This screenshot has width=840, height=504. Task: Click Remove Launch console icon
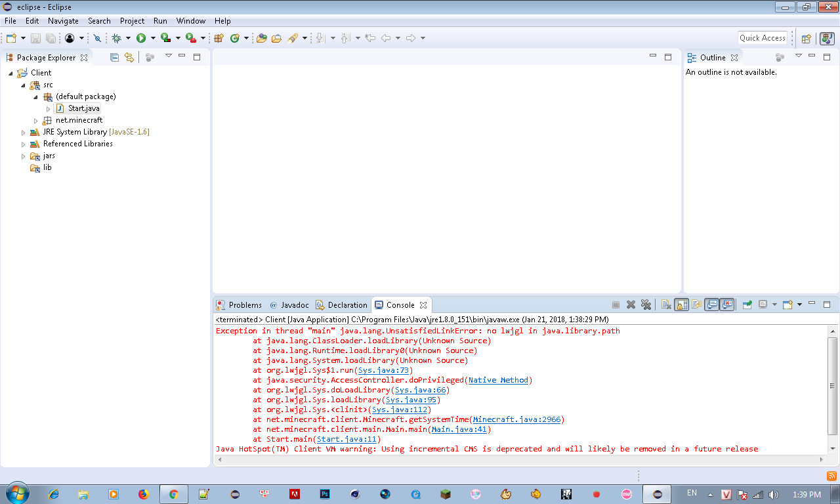[x=631, y=304]
